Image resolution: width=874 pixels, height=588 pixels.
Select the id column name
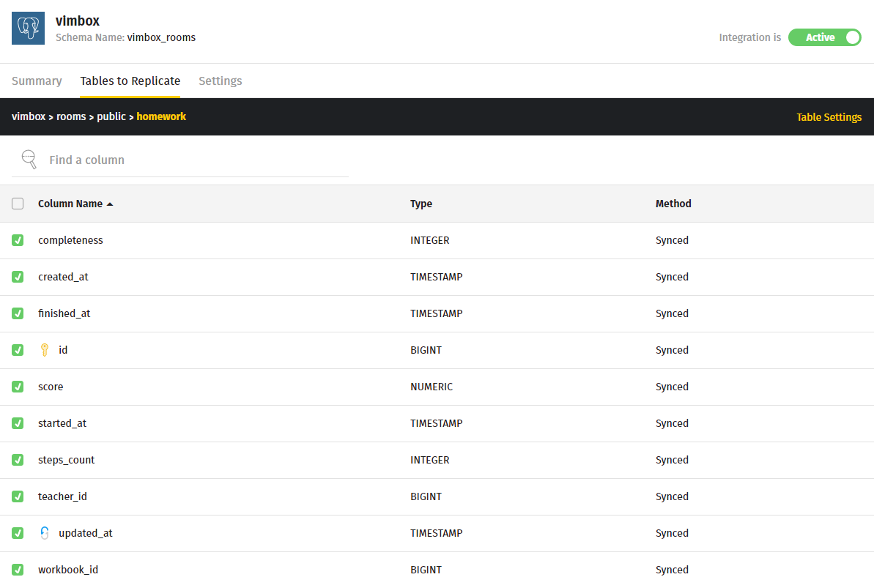pos(63,350)
